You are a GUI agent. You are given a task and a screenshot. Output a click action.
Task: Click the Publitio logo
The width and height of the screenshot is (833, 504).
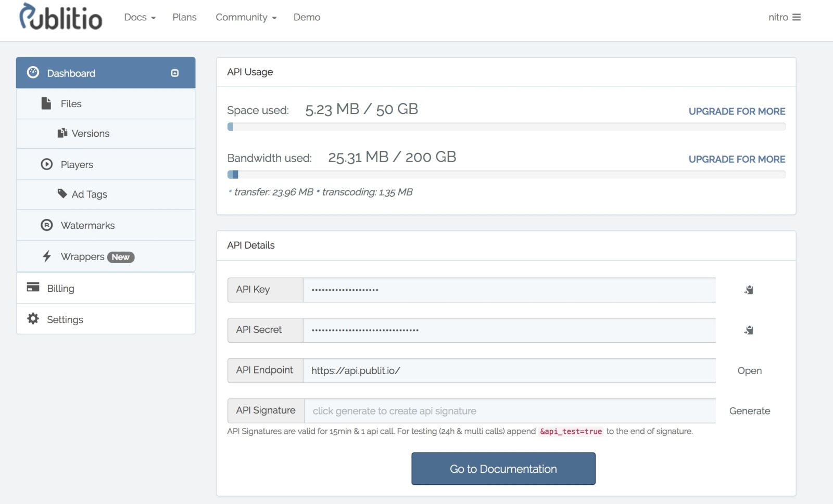click(61, 17)
